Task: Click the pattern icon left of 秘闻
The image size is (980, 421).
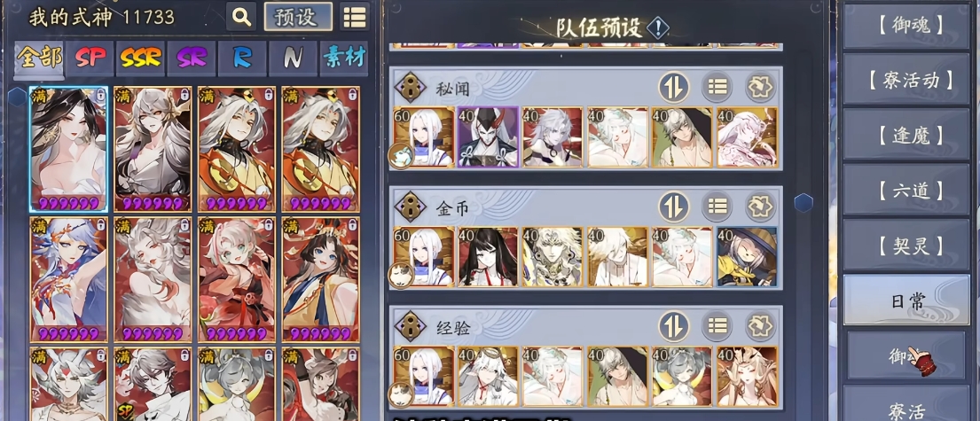Action: point(412,87)
